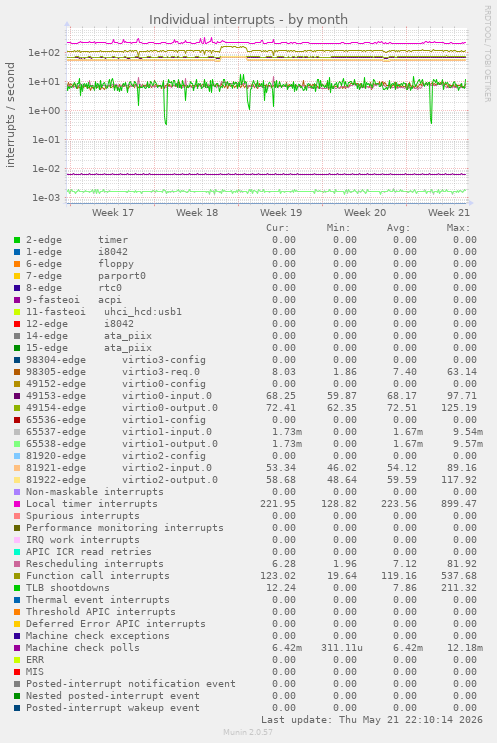This screenshot has width=497, height=743.
Task: Click the pink Rescheduling interrupts swatch
Action: click(x=17, y=564)
